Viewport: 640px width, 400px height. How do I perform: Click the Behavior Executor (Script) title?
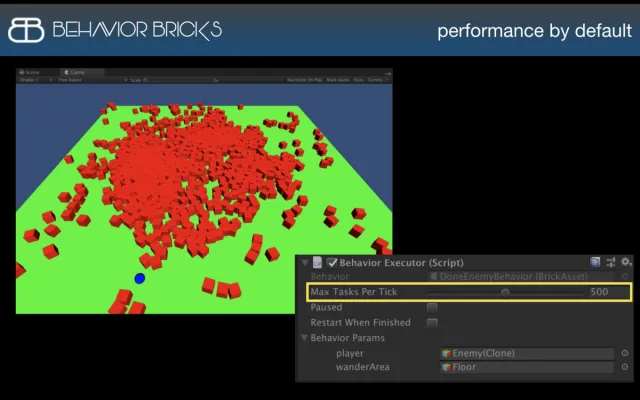click(401, 262)
